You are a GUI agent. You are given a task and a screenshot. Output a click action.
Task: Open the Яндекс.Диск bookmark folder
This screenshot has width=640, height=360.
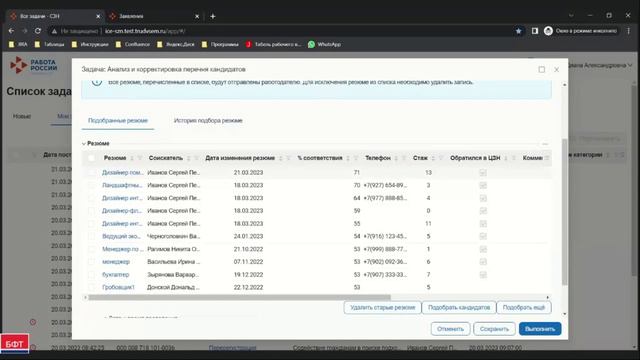point(176,44)
